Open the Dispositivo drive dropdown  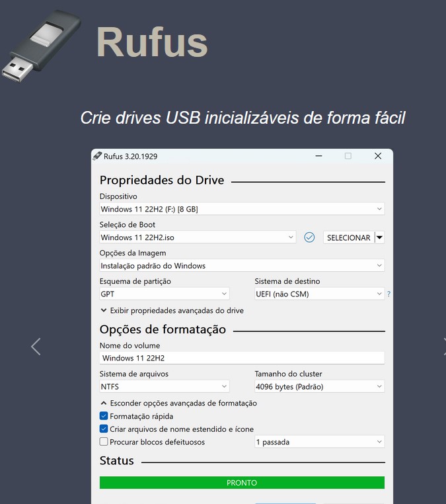click(x=242, y=209)
